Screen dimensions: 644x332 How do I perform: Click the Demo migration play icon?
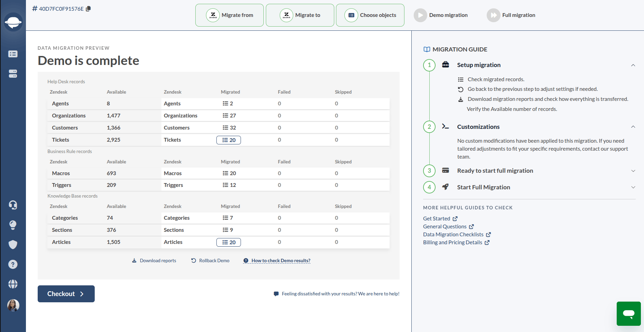(x=420, y=15)
